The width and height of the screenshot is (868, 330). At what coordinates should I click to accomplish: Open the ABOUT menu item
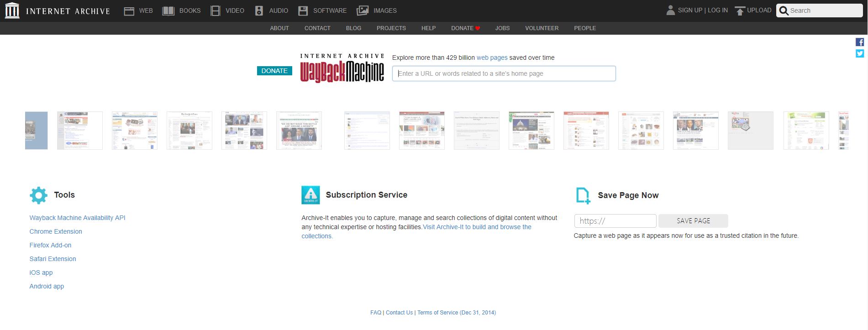coord(279,28)
